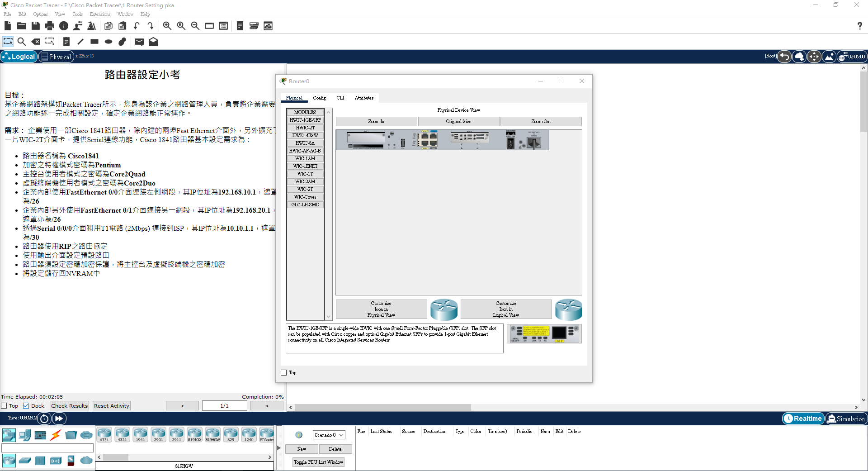The height and width of the screenshot is (471, 868).
Task: Select the WIC-2T module in the list
Action: coord(305,189)
